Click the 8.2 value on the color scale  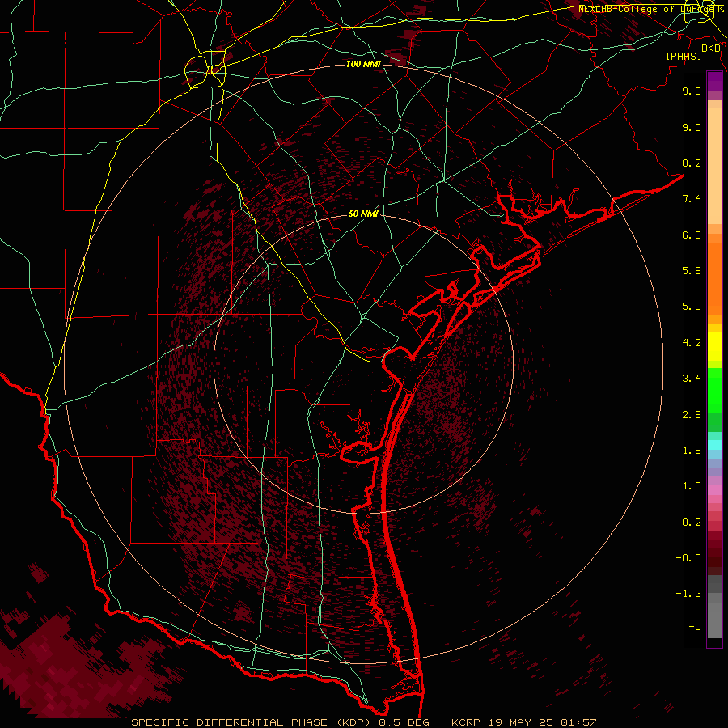point(692,163)
